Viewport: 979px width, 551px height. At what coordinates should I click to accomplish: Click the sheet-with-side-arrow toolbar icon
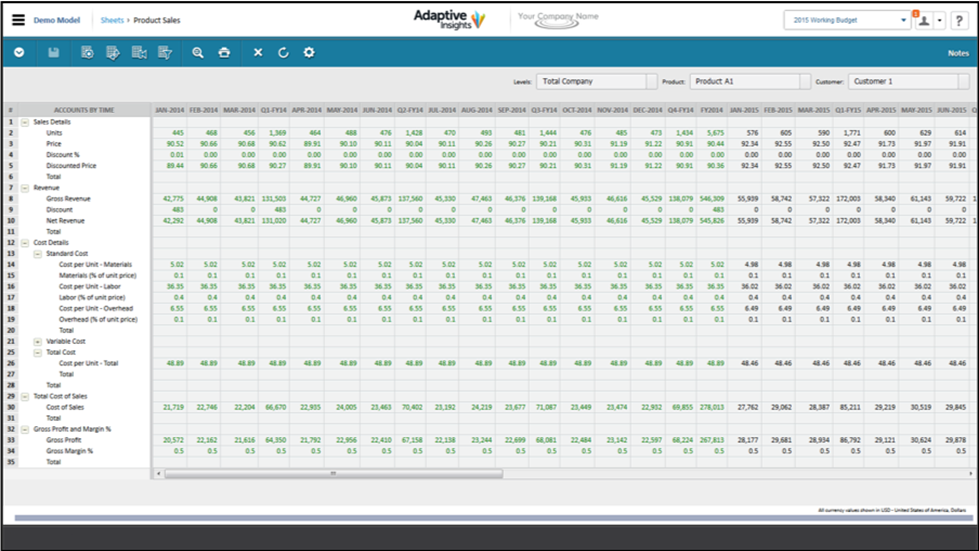(139, 52)
